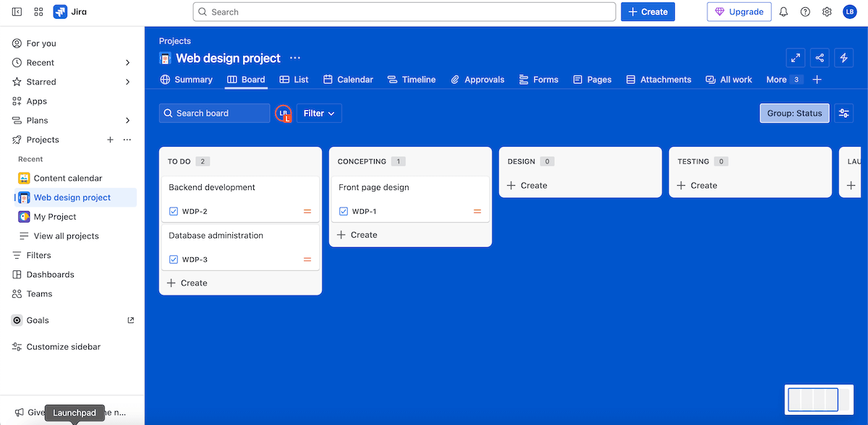The width and height of the screenshot is (868, 425).
Task: Open the automation lightning bolt icon
Action: [x=843, y=59]
